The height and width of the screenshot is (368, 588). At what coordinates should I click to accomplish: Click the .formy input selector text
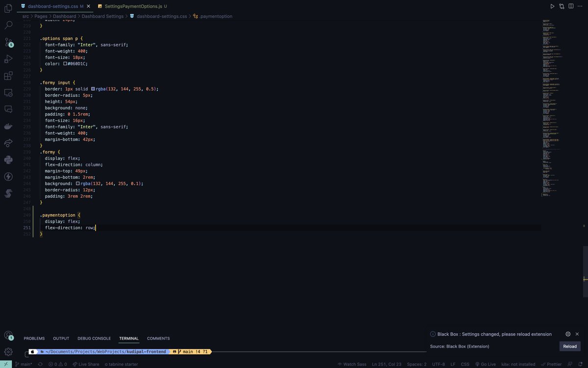pyautogui.click(x=56, y=82)
